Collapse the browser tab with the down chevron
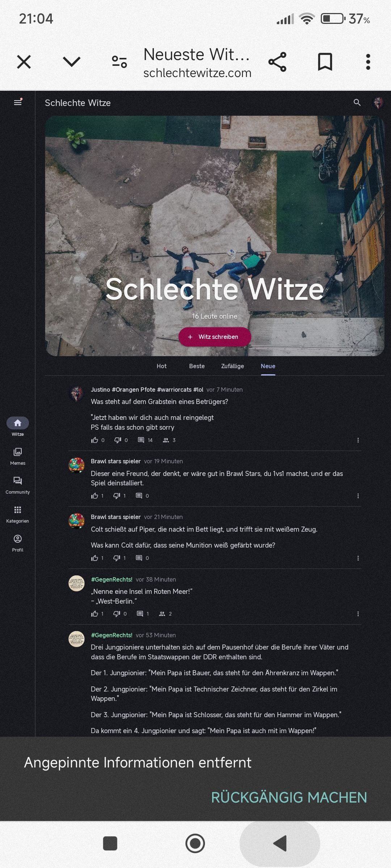The height and width of the screenshot is (868, 391). [x=72, y=62]
